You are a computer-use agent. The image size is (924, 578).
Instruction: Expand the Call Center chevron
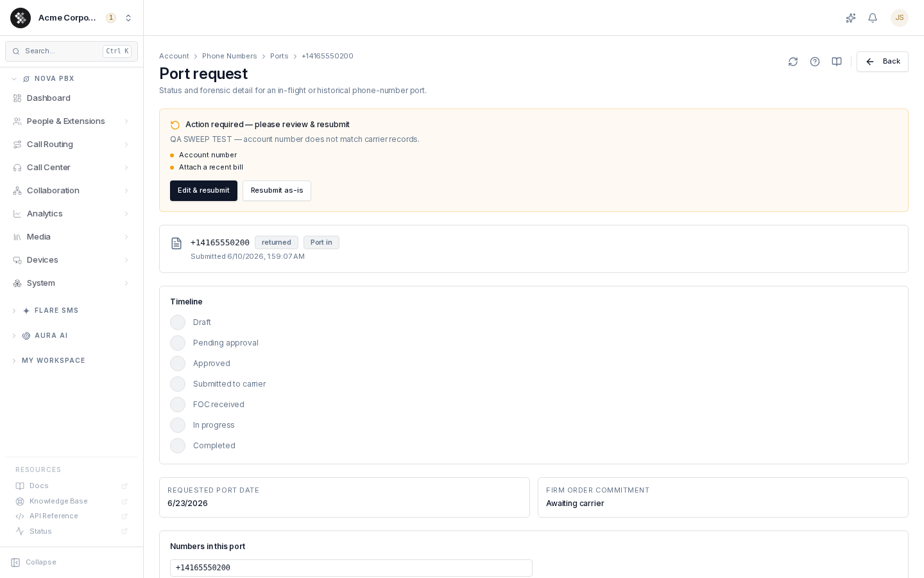(x=126, y=168)
